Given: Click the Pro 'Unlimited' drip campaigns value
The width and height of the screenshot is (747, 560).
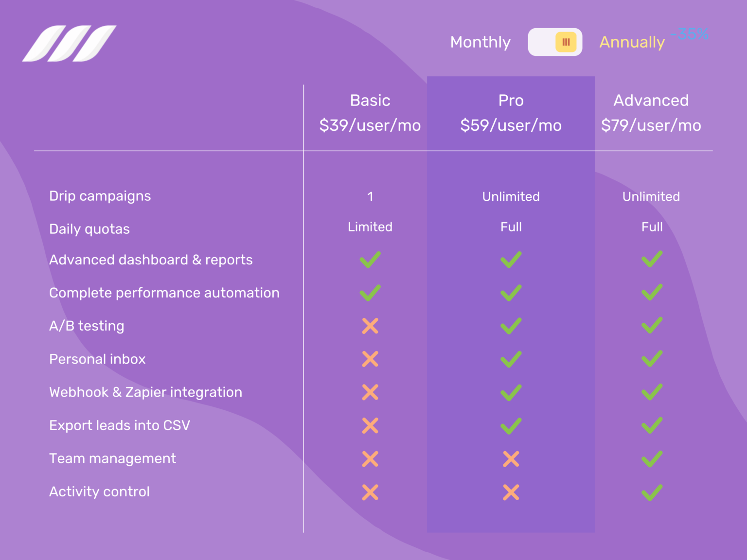Looking at the screenshot, I should 511,197.
